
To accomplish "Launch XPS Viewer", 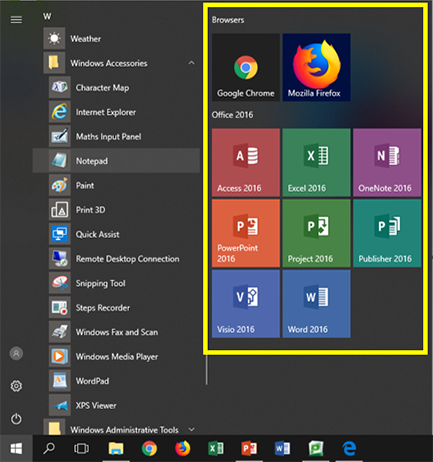I will click(116, 405).
